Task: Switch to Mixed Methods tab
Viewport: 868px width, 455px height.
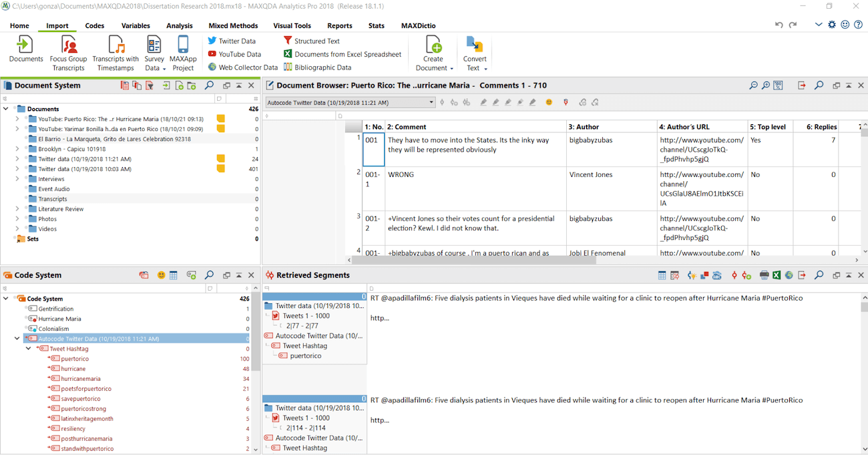Action: (233, 25)
